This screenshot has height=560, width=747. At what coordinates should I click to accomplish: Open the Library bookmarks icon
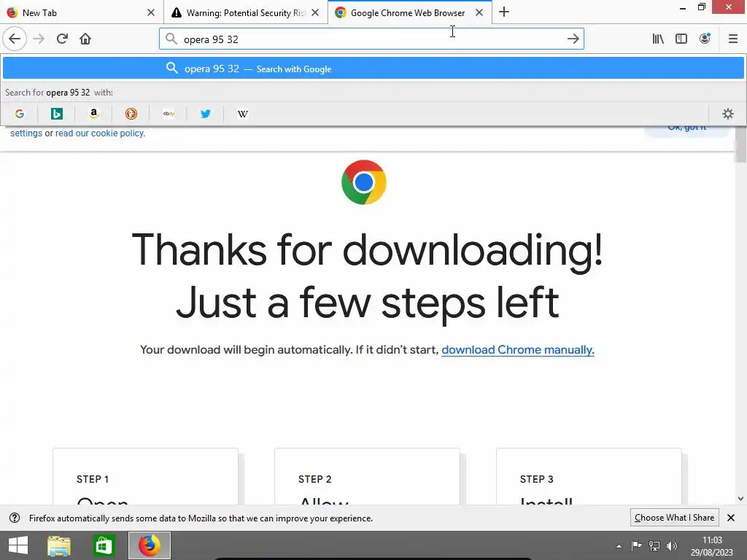[x=658, y=39]
